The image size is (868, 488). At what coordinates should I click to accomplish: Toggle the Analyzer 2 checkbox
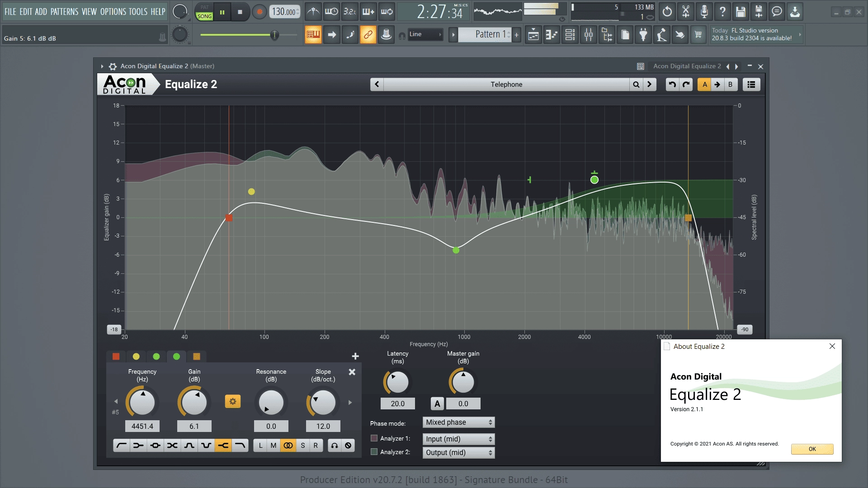[374, 452]
